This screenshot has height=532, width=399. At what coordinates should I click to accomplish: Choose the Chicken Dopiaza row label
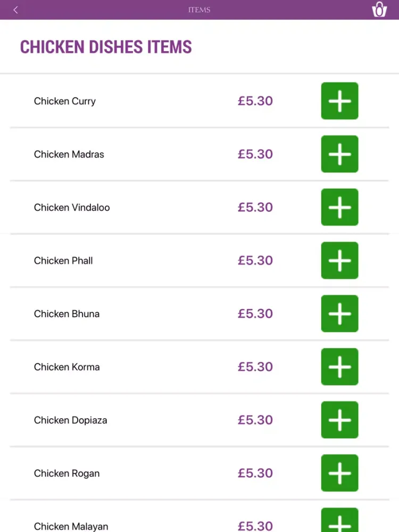click(71, 420)
